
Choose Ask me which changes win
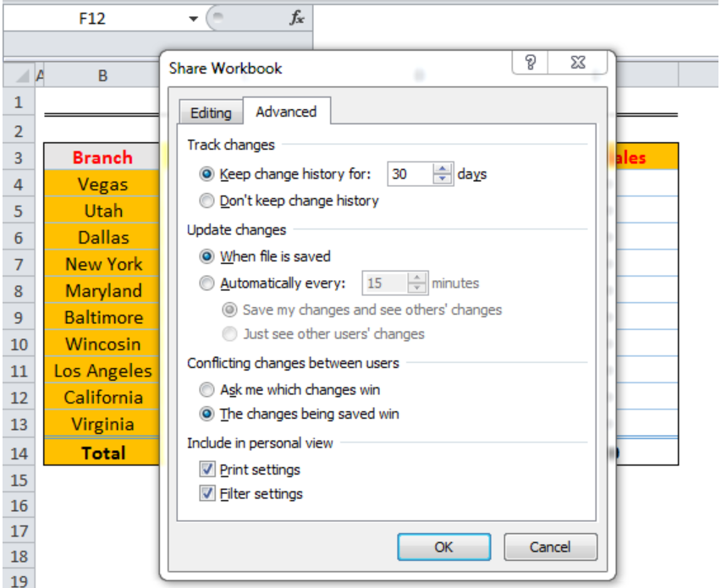[x=206, y=390]
